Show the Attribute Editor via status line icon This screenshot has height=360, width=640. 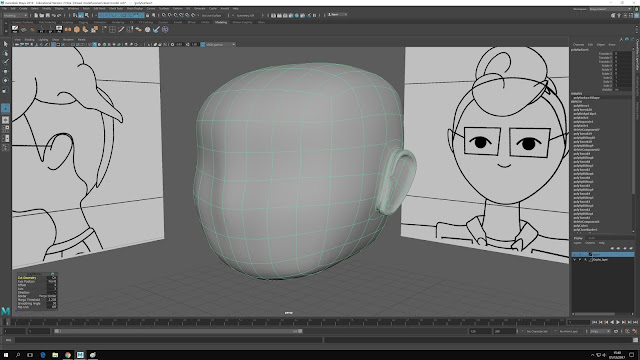[625, 15]
